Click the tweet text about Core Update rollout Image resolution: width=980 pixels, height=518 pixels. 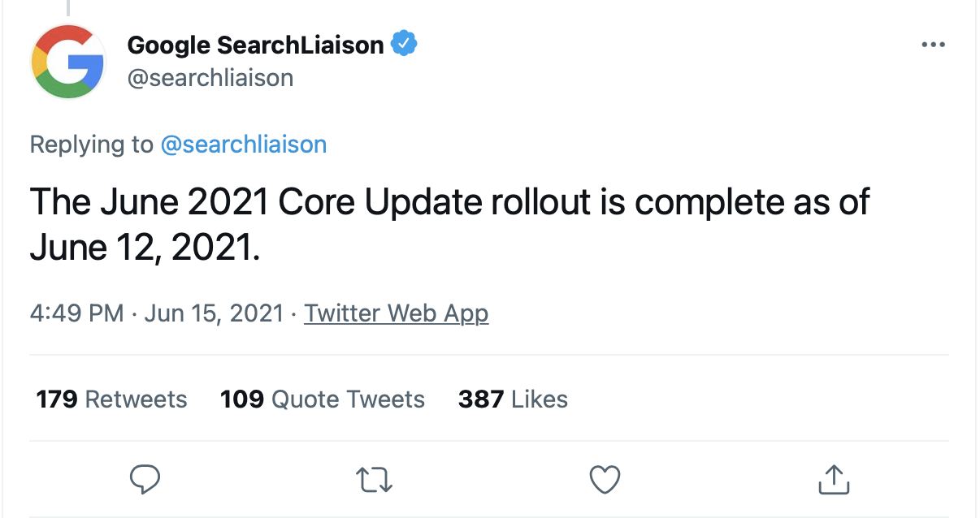pyautogui.click(x=449, y=224)
